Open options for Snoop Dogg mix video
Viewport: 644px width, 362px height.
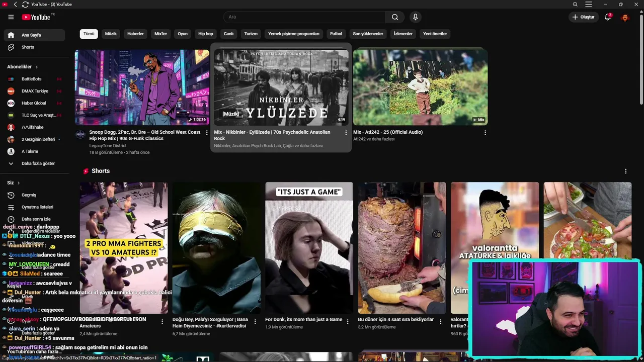click(x=206, y=133)
